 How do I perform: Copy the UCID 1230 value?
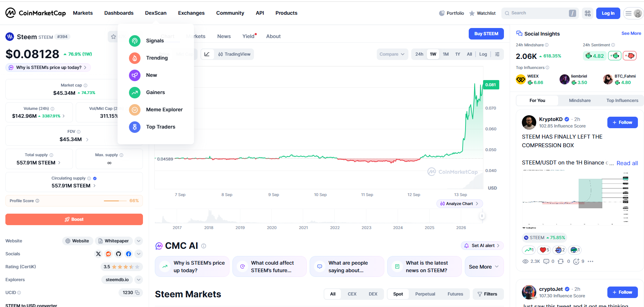pos(137,293)
